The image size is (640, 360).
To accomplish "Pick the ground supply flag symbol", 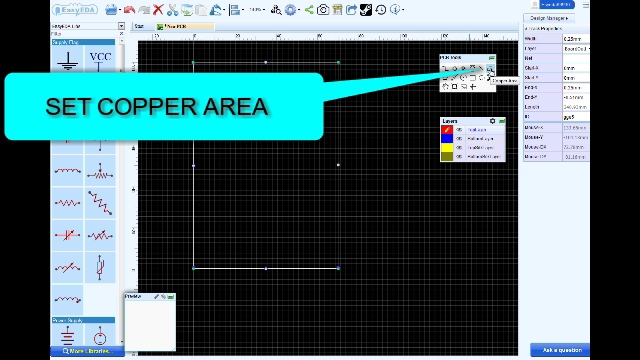I will 67,60.
